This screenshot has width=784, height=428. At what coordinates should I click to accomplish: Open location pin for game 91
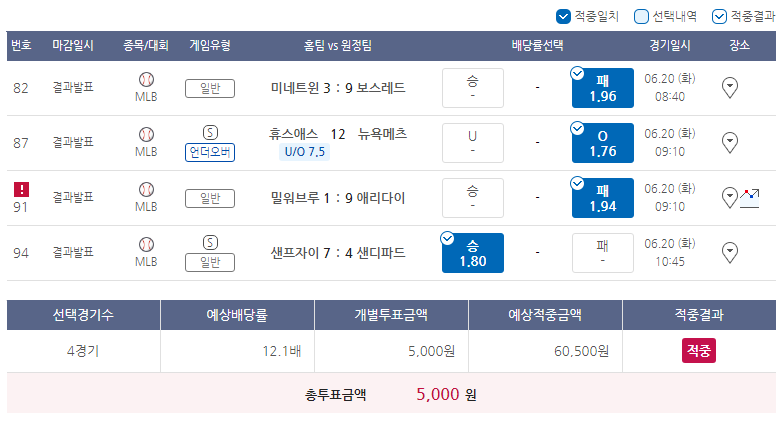[730, 198]
